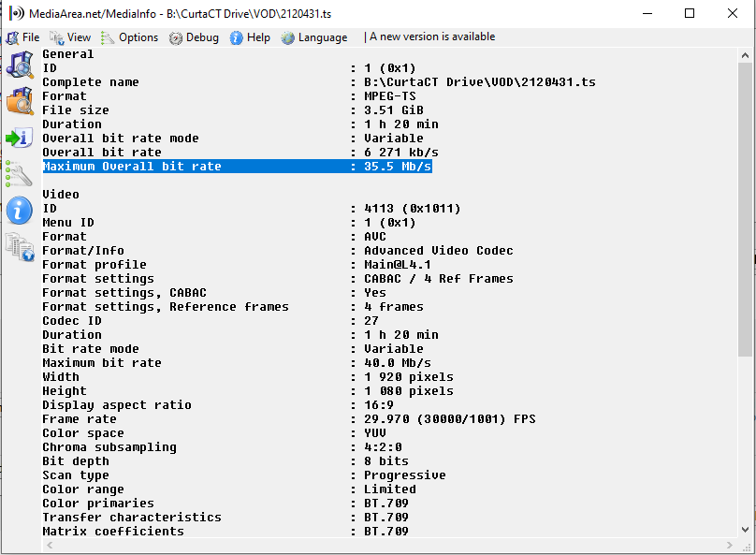Click the Codec ID value '27'

(x=371, y=321)
